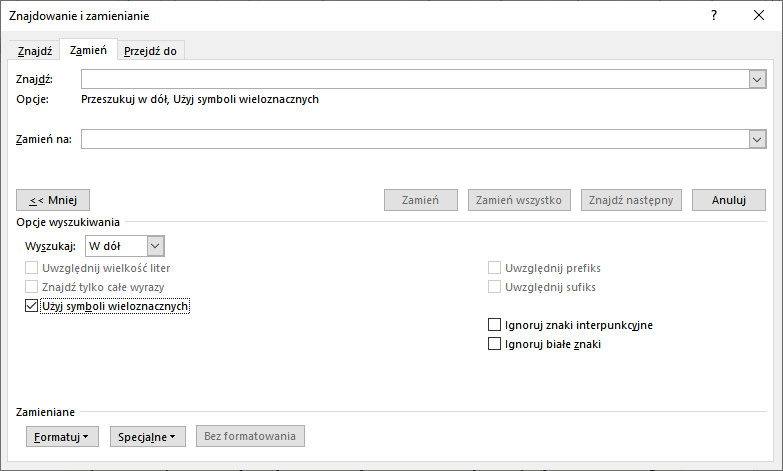This screenshot has height=471, width=783.
Task: Expand the Zamień na history dropdown
Action: pos(757,139)
